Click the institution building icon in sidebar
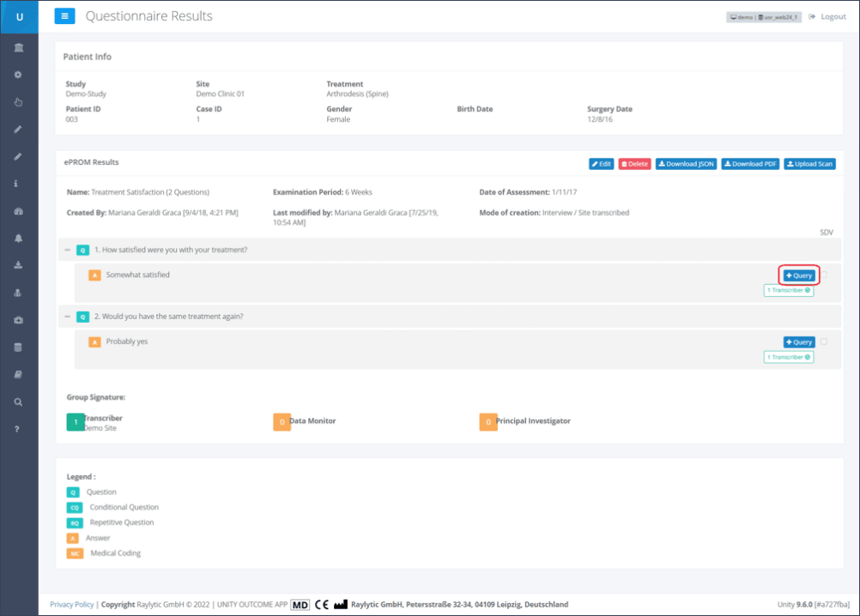 point(18,47)
